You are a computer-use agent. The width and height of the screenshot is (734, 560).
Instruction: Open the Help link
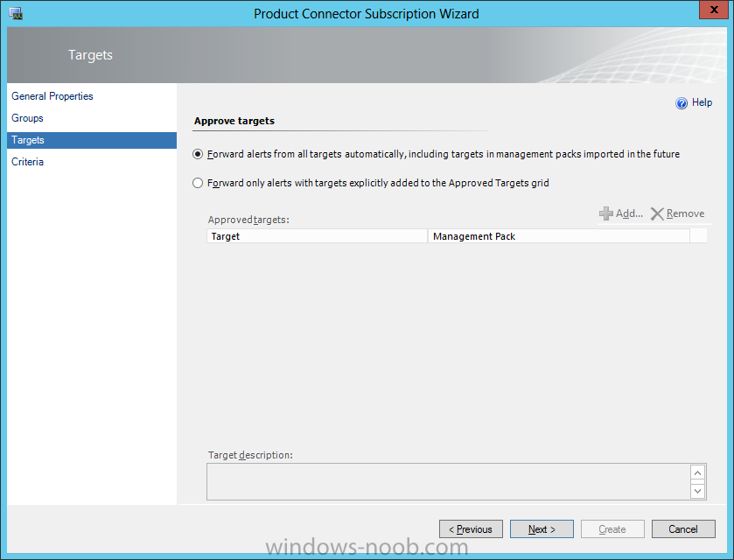click(703, 102)
